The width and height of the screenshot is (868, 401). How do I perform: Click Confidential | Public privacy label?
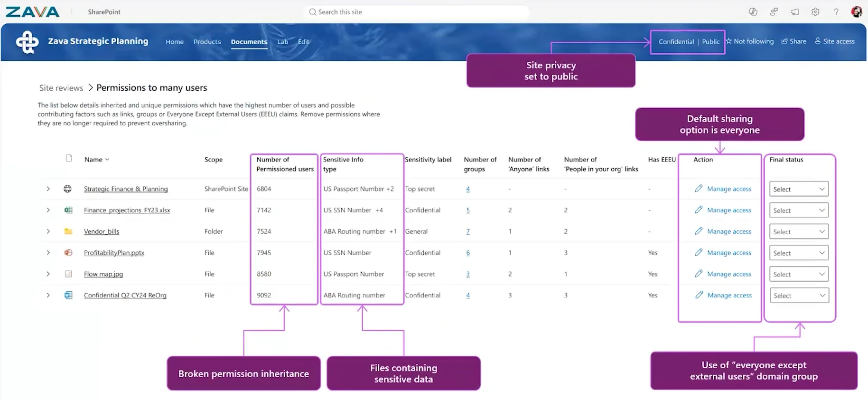[689, 42]
